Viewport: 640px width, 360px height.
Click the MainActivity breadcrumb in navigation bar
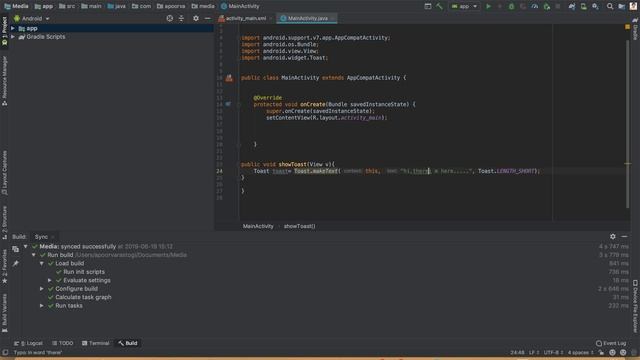coord(240,6)
